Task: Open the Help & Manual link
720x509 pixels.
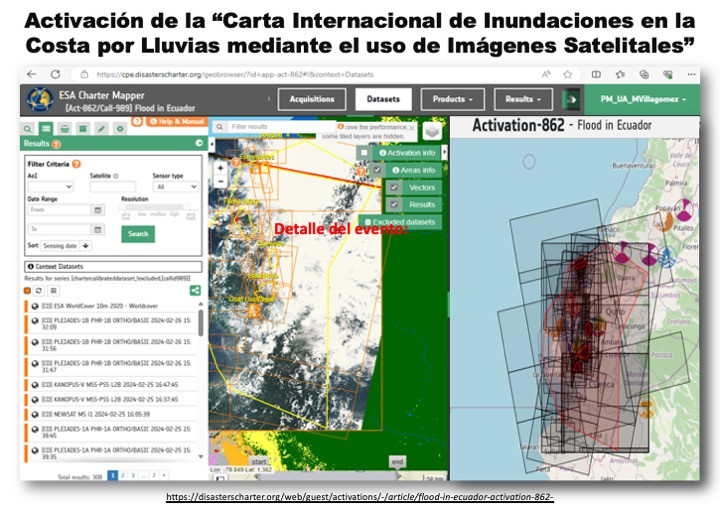Action: tap(176, 121)
